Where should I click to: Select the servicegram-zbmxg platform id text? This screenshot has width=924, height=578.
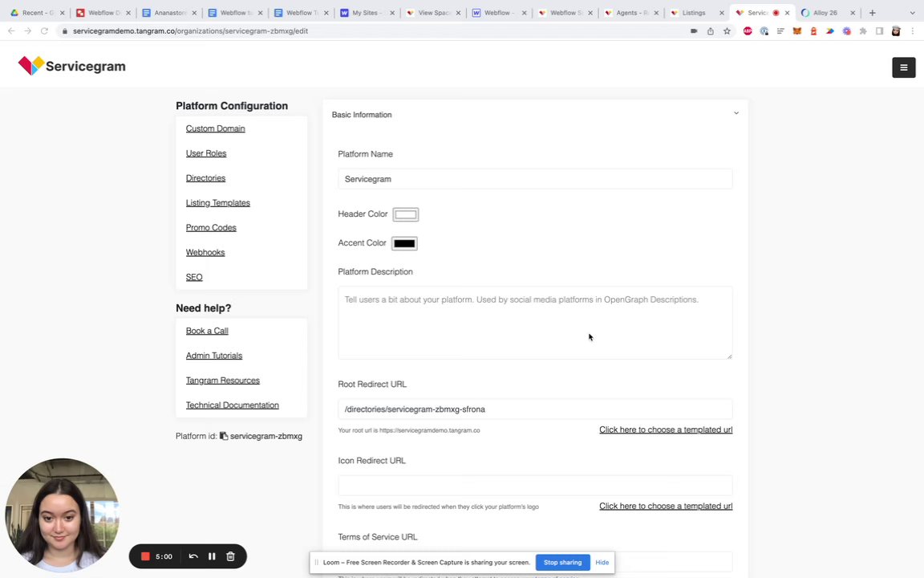(x=265, y=437)
